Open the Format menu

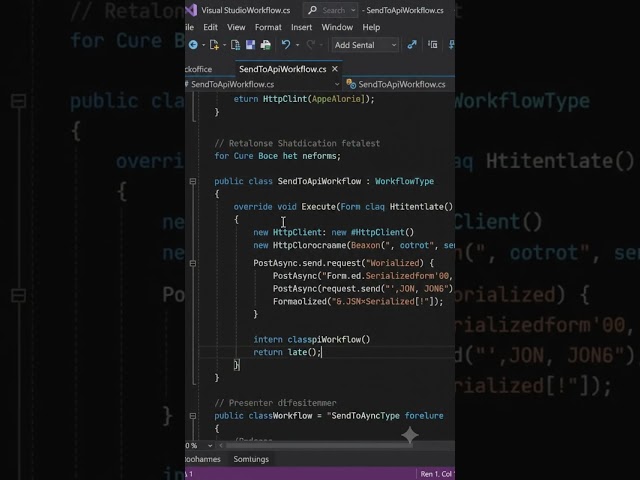click(x=268, y=27)
